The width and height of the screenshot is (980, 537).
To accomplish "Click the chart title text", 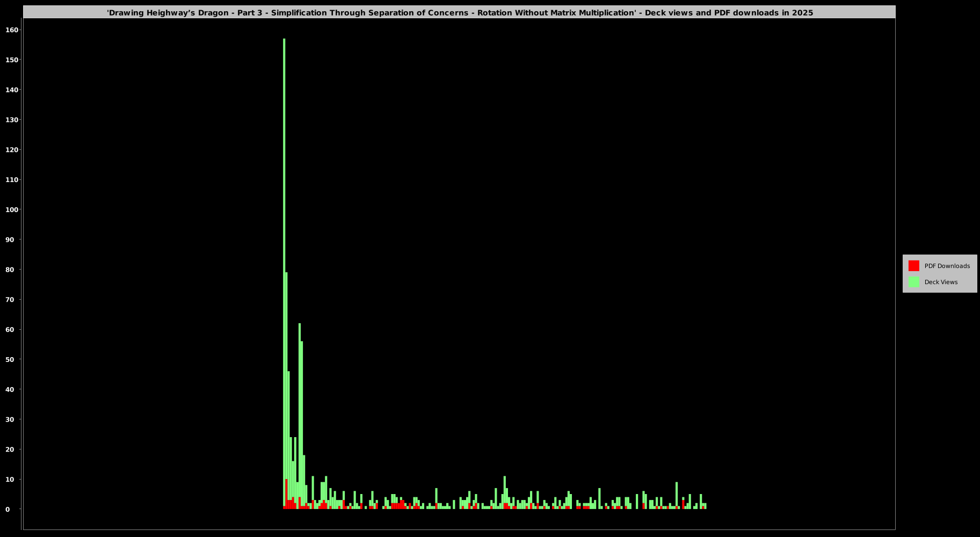I will [460, 13].
